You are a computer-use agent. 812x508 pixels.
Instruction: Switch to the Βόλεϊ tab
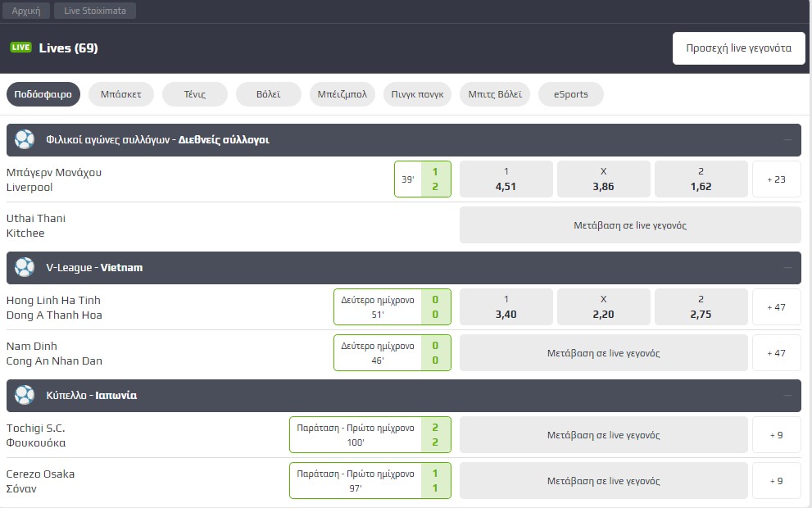268,94
